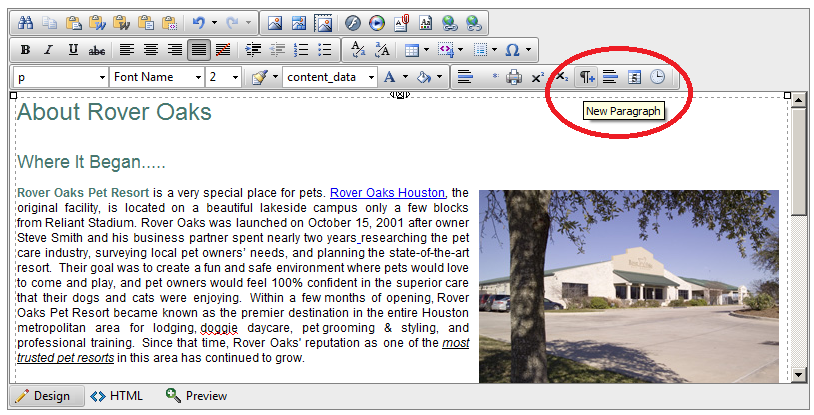814x415 pixels.
Task: Insert a numbered list
Action: point(301,50)
